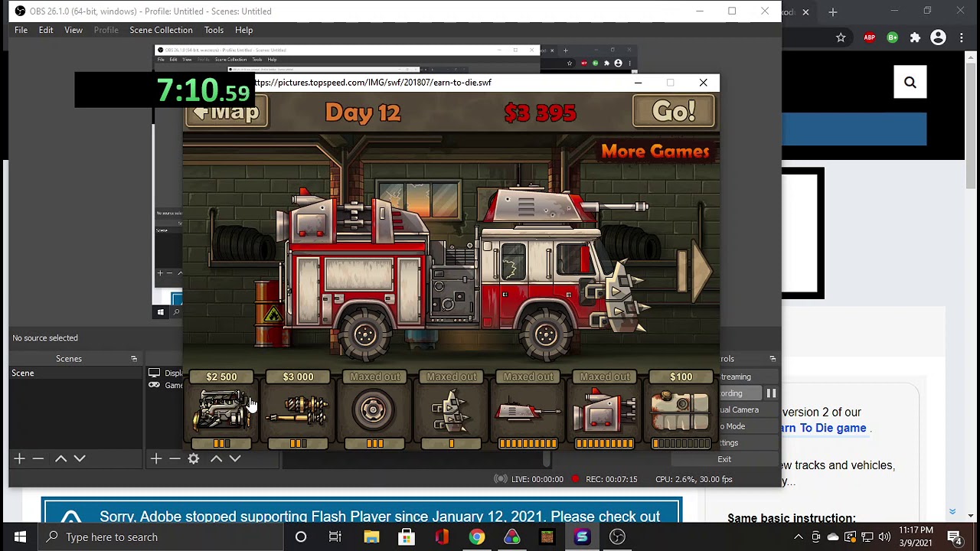Screen dimensions: 980x551
Task: Buy the $2 500 engine upgrade
Action: [x=221, y=410]
